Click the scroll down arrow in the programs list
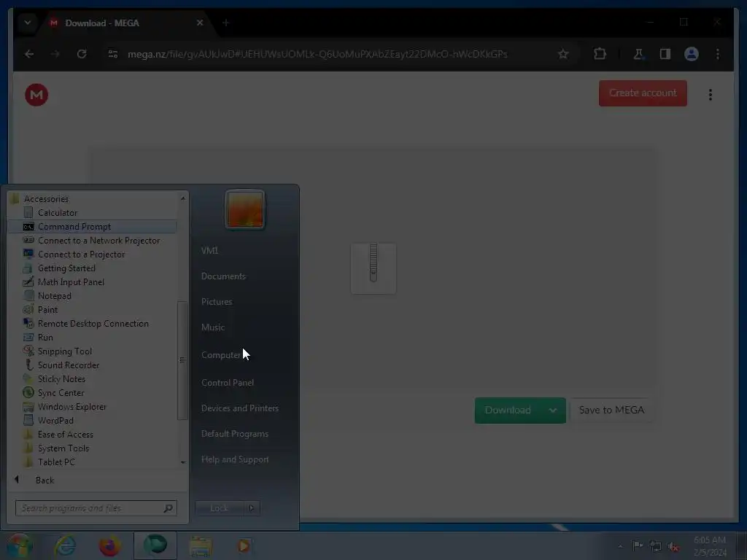The height and width of the screenshot is (560, 747). click(183, 462)
